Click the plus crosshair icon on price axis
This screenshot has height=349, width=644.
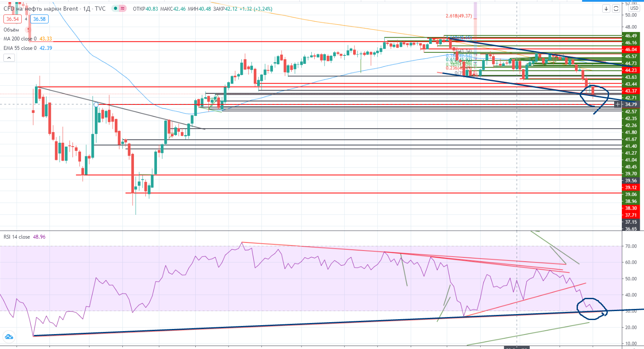[x=618, y=104]
